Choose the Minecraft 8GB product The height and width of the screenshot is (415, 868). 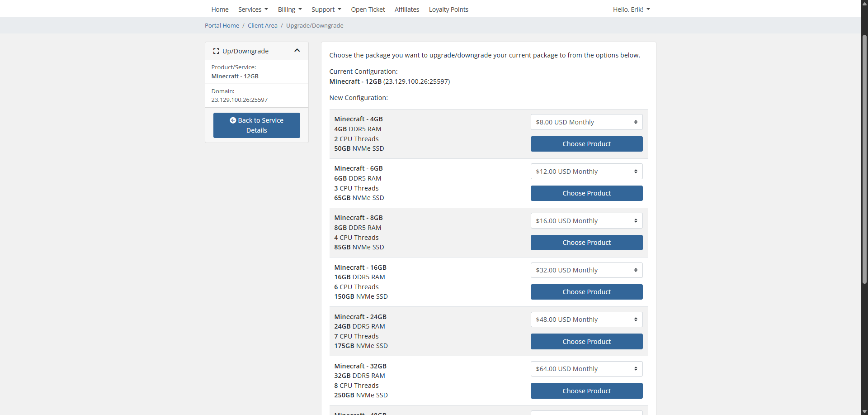(586, 243)
